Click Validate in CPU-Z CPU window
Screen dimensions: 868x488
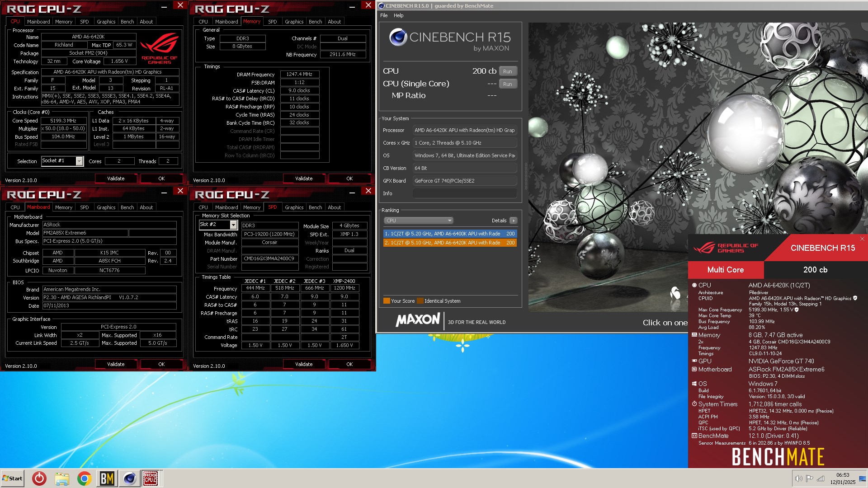[x=116, y=178]
